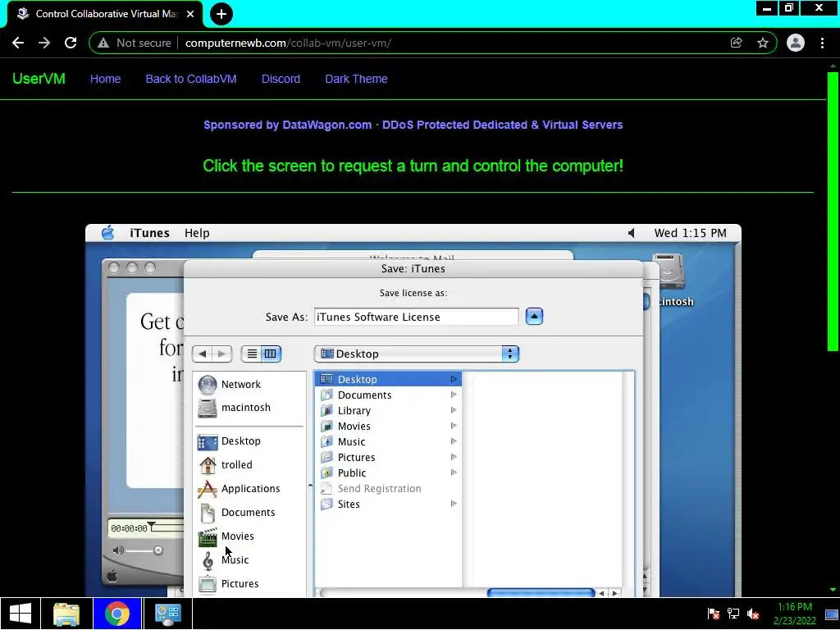The image size is (840, 630).
Task: Select Sites folder in column list
Action: 388,504
